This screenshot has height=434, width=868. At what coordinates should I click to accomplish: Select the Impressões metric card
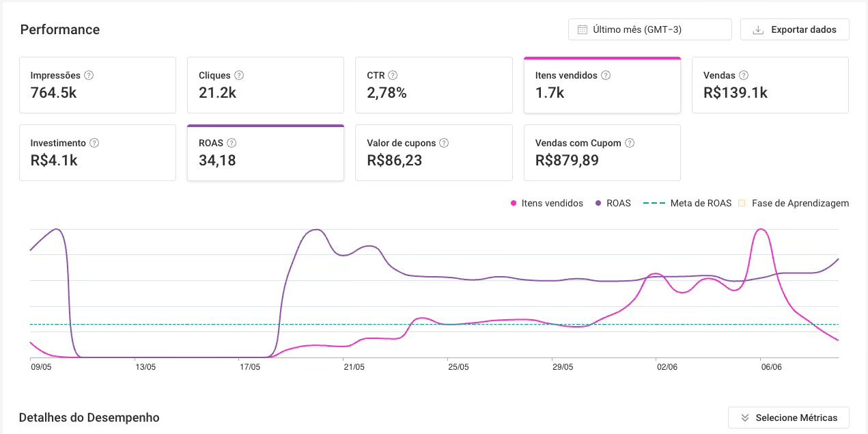[x=98, y=85]
